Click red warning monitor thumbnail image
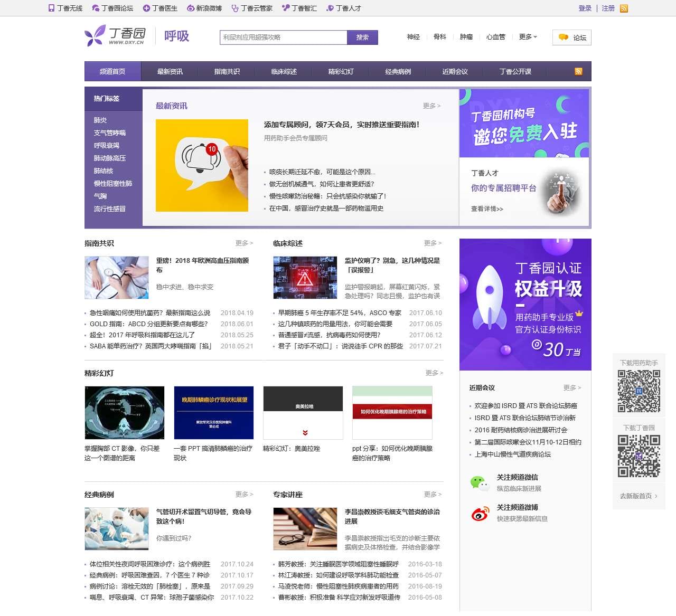Image resolution: width=676 pixels, height=616 pixels. click(305, 278)
